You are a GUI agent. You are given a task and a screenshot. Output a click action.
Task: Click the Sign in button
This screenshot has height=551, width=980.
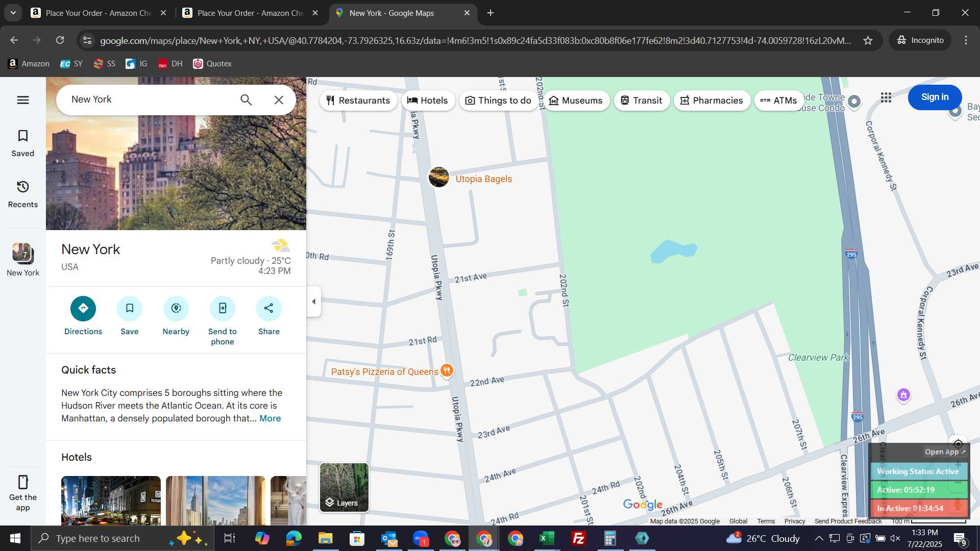point(935,97)
